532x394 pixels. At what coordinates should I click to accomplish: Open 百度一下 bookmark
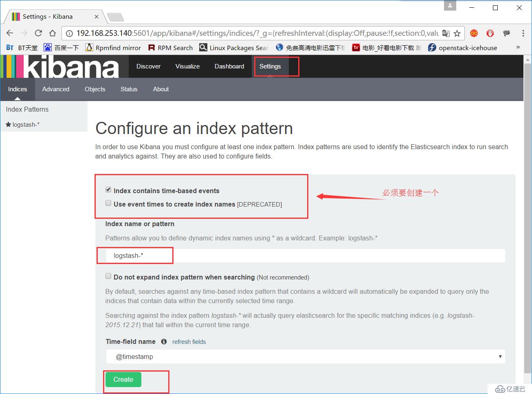[x=61, y=48]
